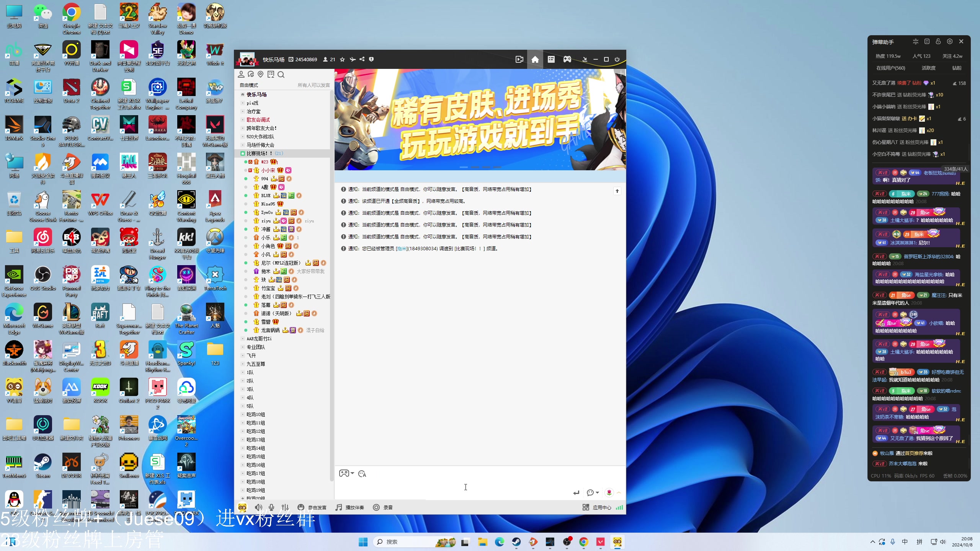Click the scroll-to-top arrow in chat area

tap(617, 191)
